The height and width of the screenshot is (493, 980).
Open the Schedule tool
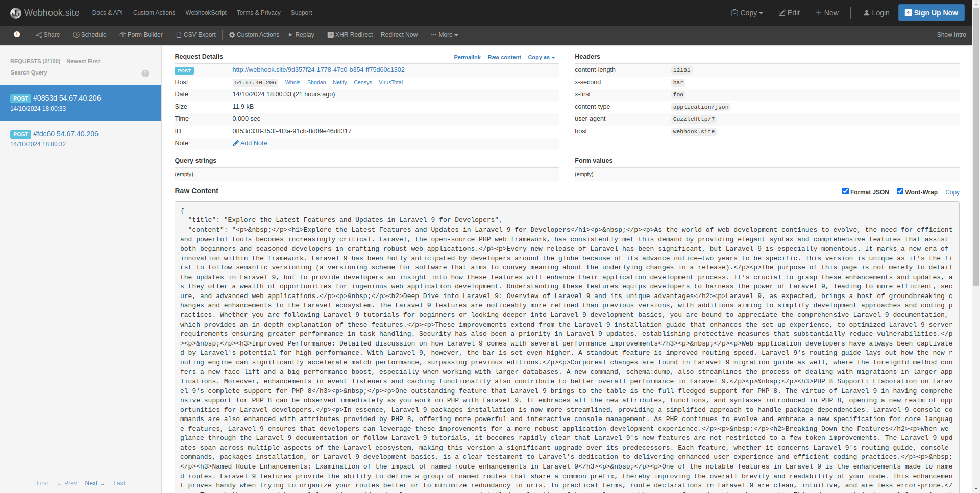coord(90,35)
